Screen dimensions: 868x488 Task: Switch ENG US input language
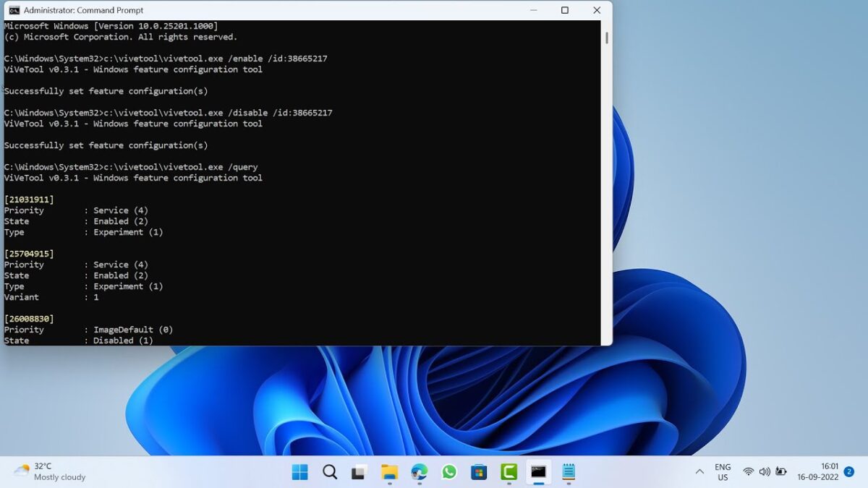point(723,472)
